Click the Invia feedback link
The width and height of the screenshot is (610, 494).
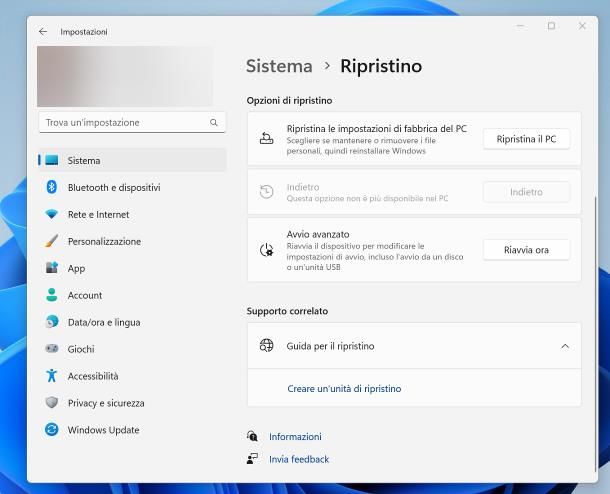click(x=299, y=459)
